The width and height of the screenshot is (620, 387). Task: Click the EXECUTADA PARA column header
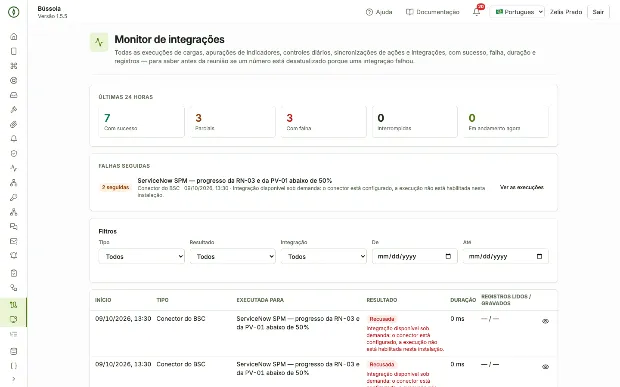click(x=260, y=300)
